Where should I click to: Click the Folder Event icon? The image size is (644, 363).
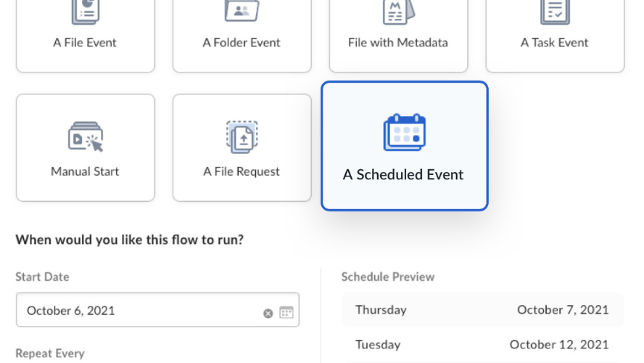pos(241,11)
